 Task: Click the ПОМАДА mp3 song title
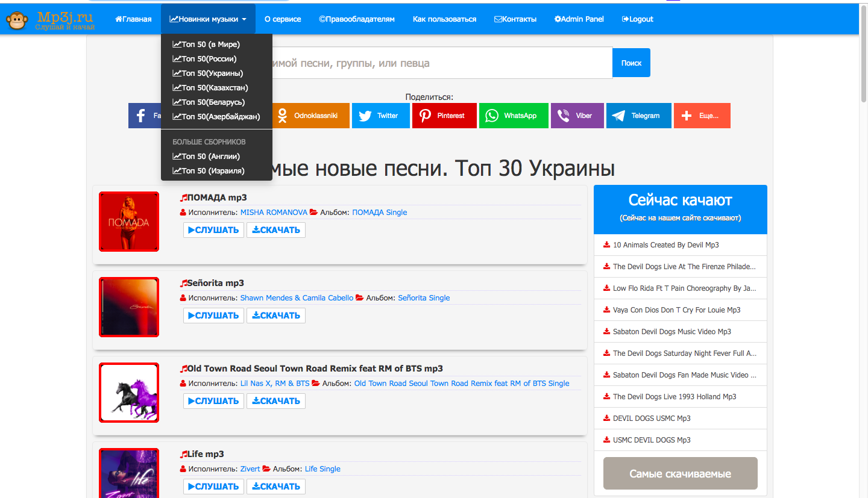(217, 198)
